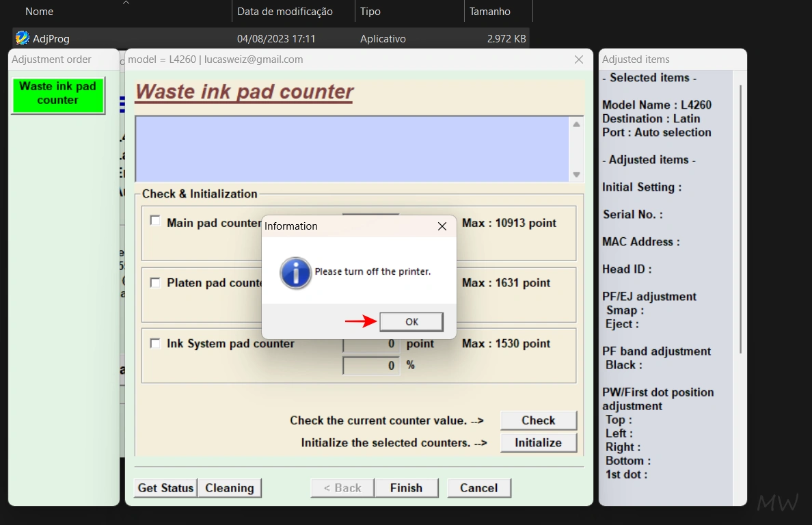Sort files by the Nome column header
This screenshot has width=812, height=525.
(x=39, y=12)
